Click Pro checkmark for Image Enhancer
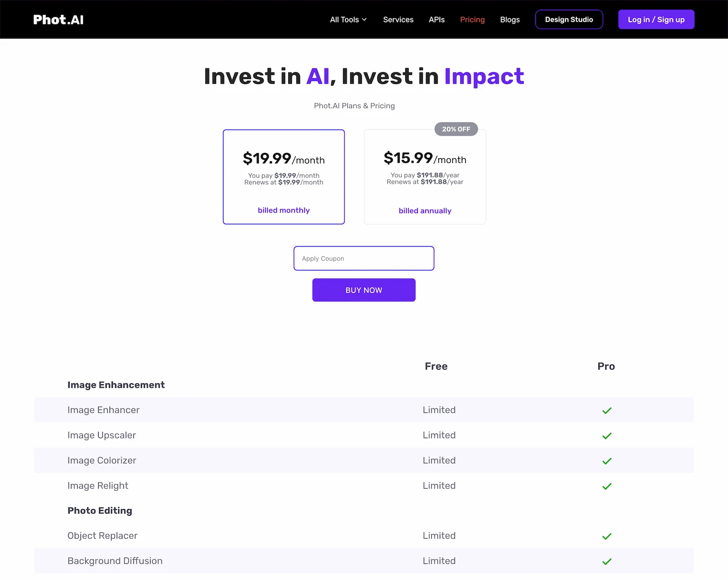728x580 pixels. 607,410
